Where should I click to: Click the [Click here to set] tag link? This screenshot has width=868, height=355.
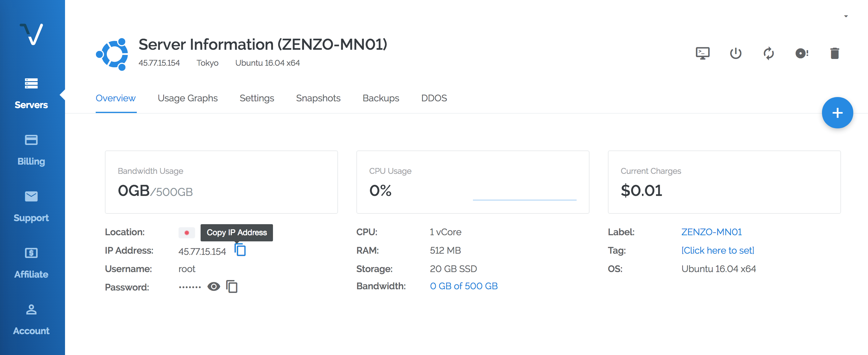point(718,250)
